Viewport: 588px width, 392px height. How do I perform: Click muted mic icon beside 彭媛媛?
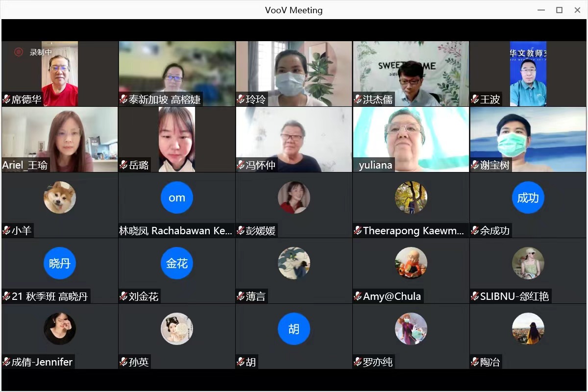[x=241, y=231]
